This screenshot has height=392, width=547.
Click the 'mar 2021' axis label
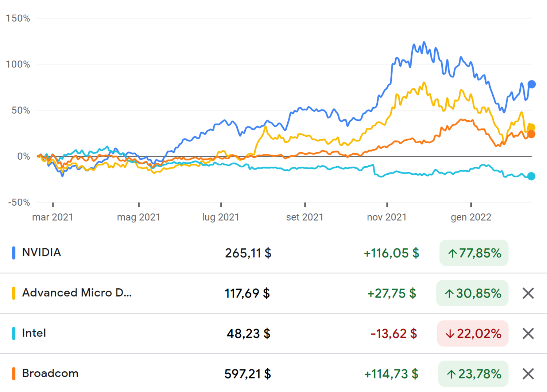coord(53,217)
